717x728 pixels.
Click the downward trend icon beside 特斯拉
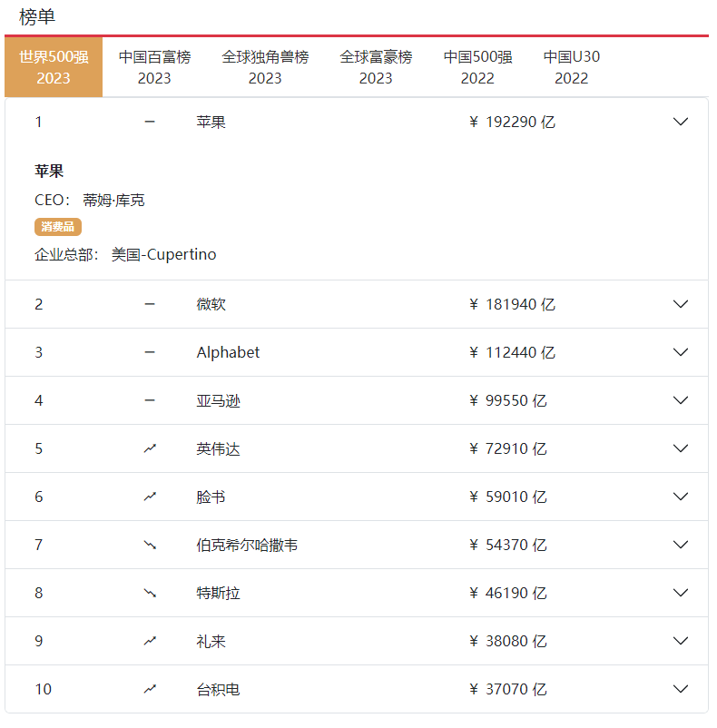pos(150,593)
